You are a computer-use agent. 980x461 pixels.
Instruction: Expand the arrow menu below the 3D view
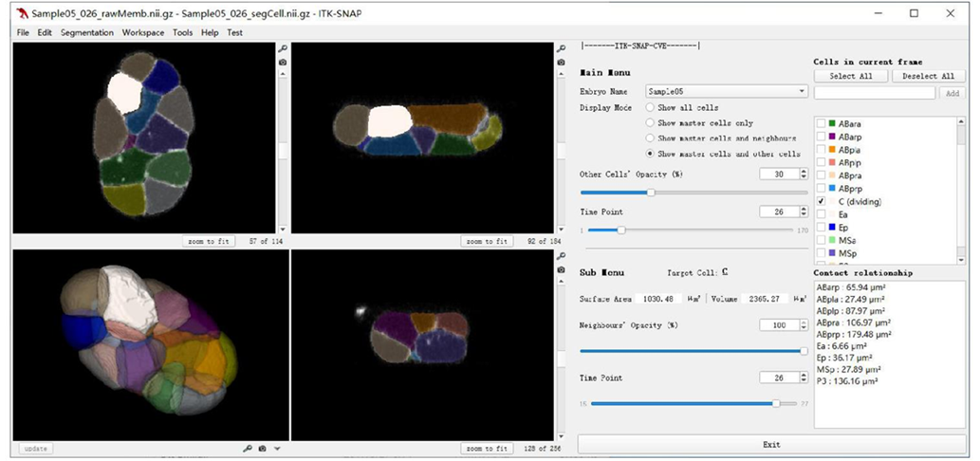(x=277, y=448)
